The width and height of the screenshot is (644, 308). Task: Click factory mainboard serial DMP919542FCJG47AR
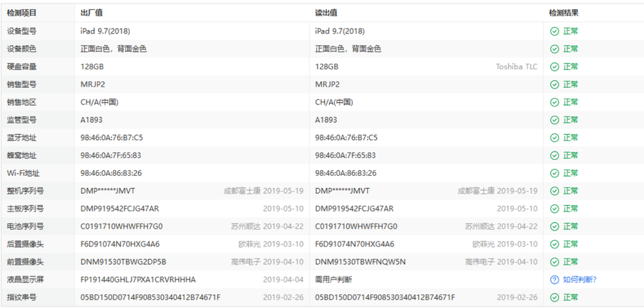tap(119, 209)
